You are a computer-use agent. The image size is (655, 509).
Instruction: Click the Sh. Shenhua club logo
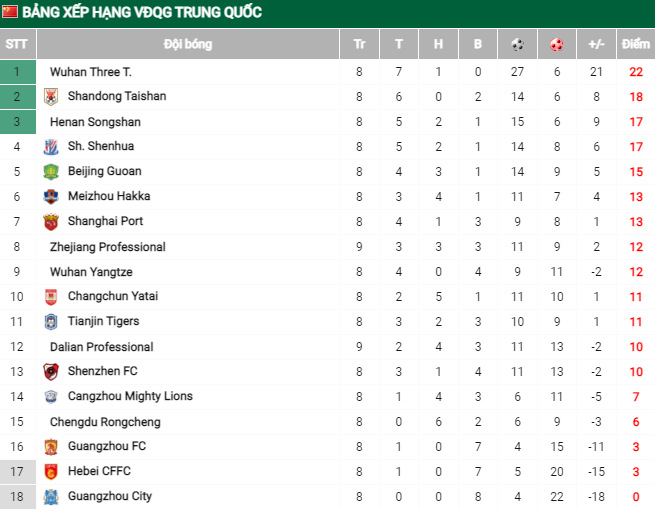51,147
